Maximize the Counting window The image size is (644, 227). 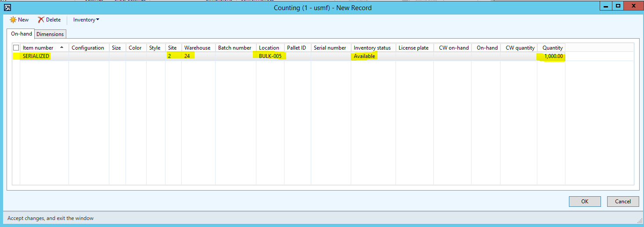click(x=618, y=6)
